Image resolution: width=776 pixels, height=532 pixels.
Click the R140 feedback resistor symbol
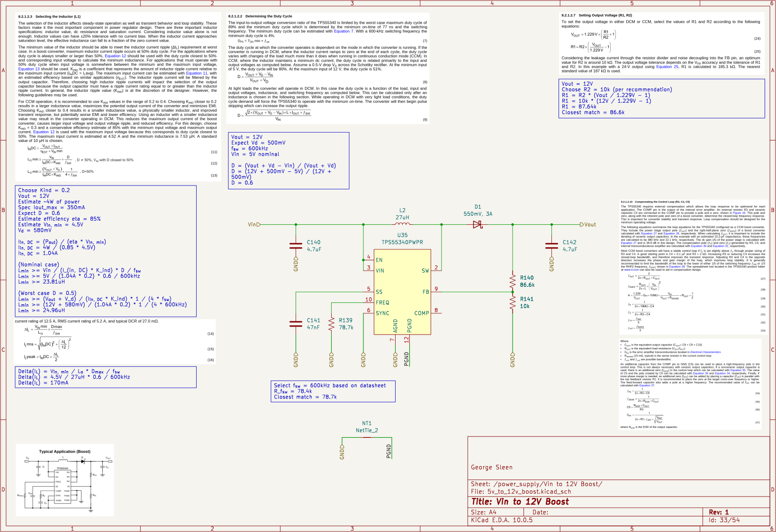[512, 281]
